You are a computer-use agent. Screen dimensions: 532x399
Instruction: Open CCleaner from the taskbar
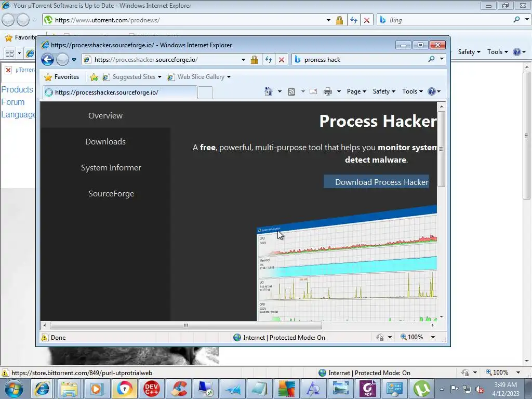pos(179,389)
